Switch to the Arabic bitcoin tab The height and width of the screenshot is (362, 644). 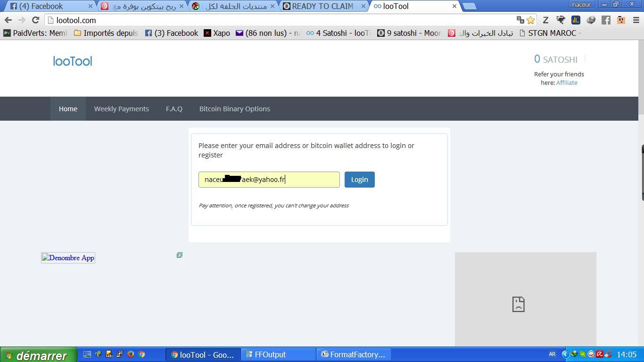pyautogui.click(x=141, y=6)
